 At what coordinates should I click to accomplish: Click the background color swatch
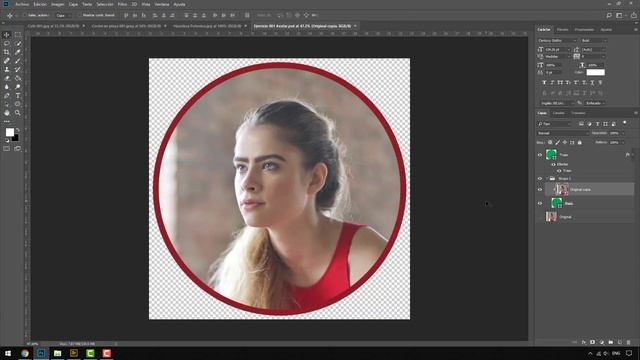[16, 138]
